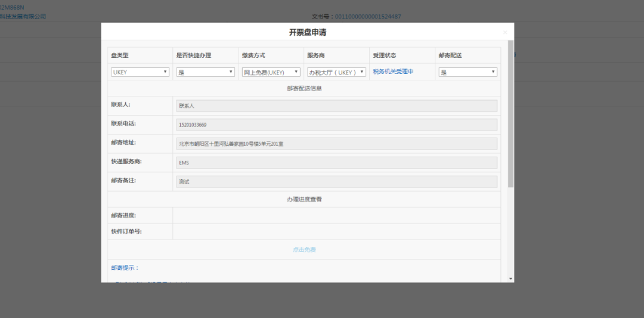
Task: Expand the 服务商 办税大厅 dropdown
Action: click(336, 72)
